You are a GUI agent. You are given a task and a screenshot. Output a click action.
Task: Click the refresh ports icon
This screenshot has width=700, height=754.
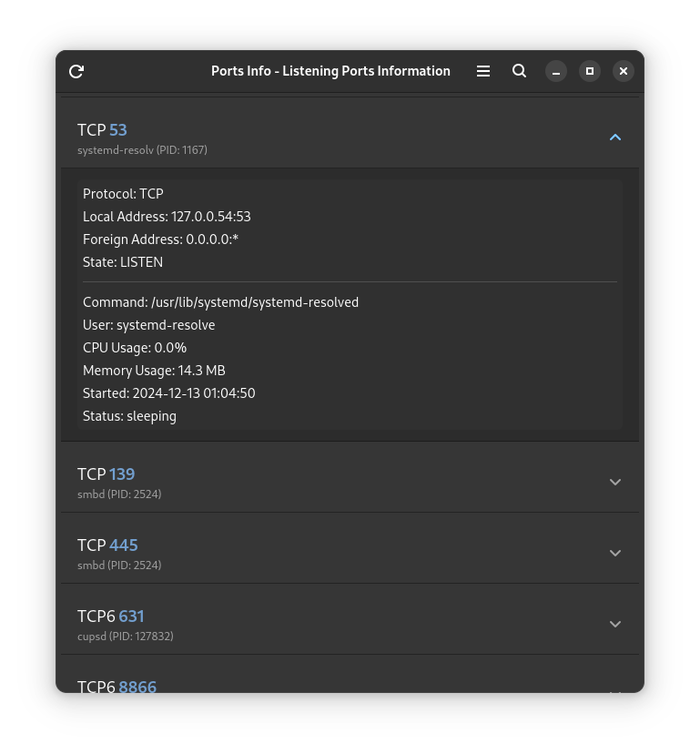(x=76, y=71)
